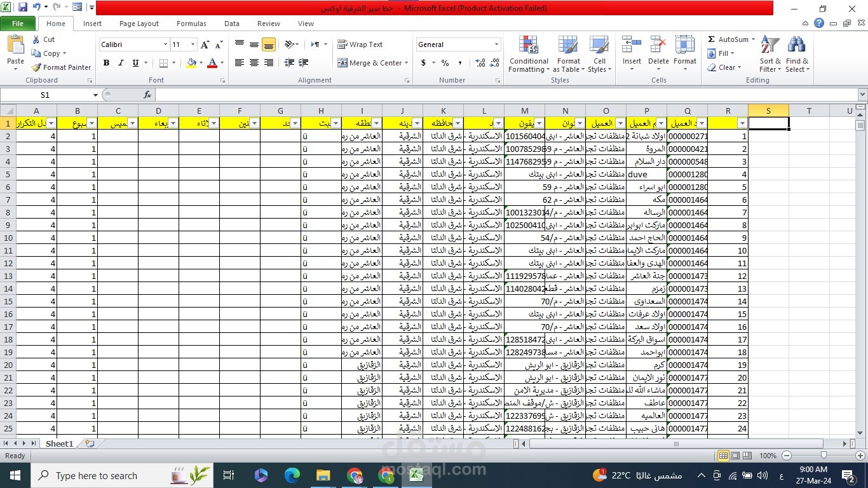
Task: Click Increase Indent icon
Action: coord(304,63)
